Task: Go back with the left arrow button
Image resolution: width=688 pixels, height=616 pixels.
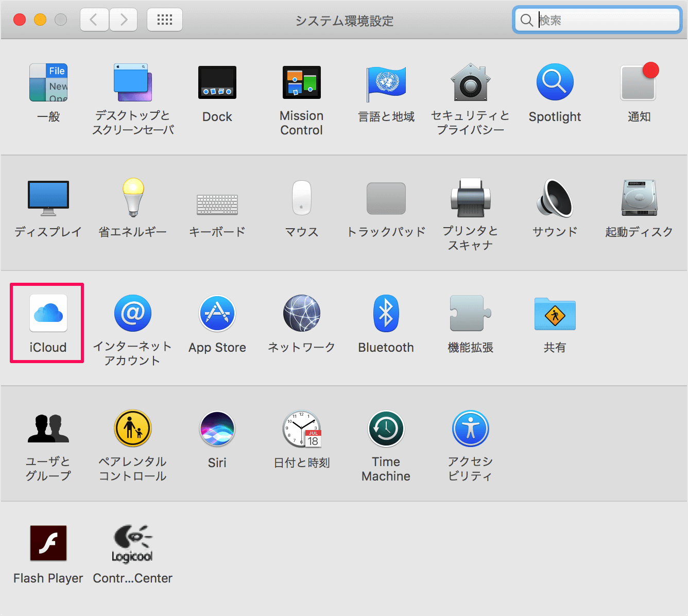Action: click(94, 20)
